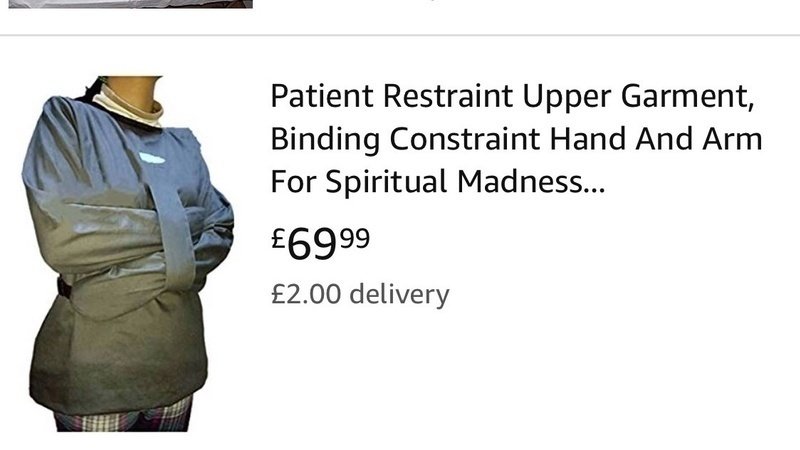800x450 pixels.
Task: Click the "£2.00 delivery" text
Action: 360,294
